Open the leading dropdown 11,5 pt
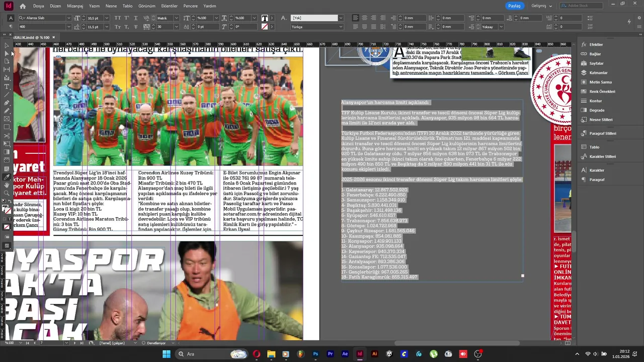 pyautogui.click(x=107, y=27)
